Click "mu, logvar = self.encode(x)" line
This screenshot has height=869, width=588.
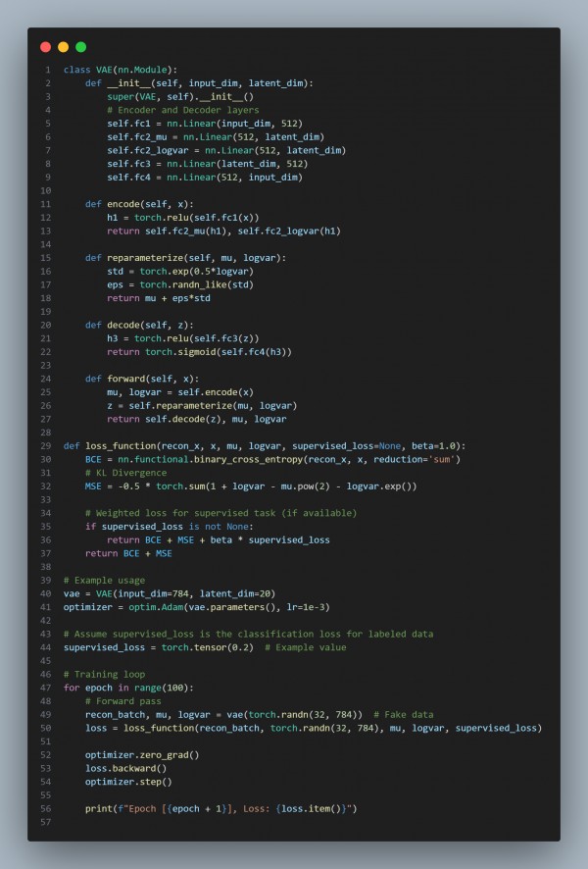pos(180,392)
